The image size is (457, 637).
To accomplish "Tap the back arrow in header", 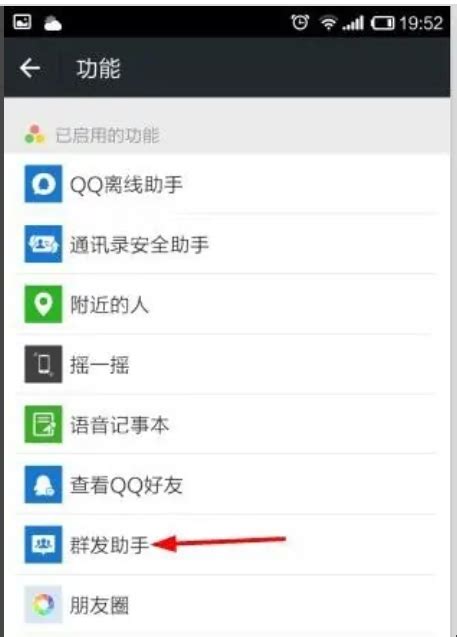I will [30, 67].
